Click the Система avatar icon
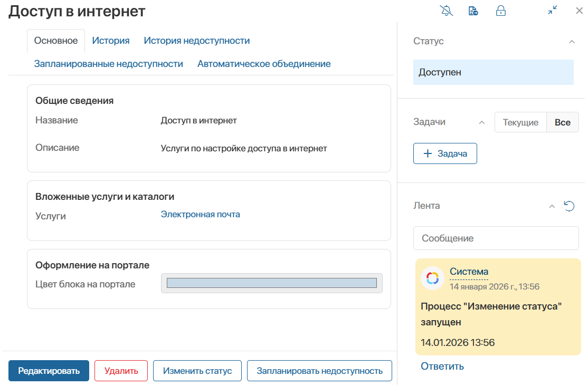 pyautogui.click(x=432, y=278)
